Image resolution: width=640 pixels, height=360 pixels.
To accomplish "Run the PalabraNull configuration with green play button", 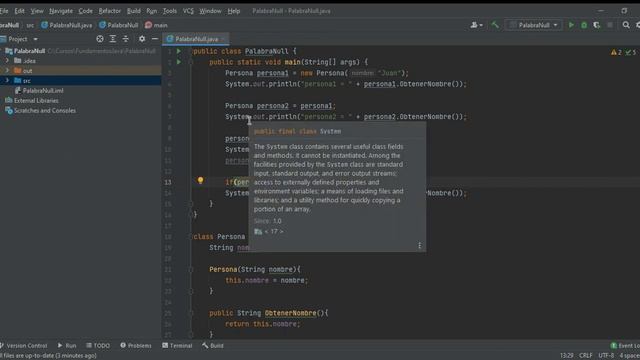I will click(571, 25).
